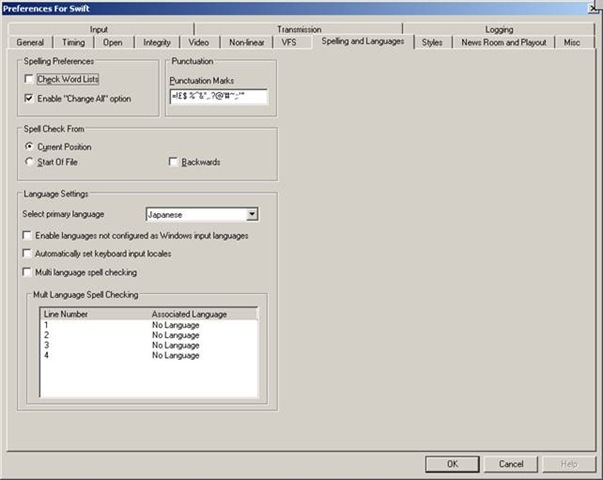Viewport: 603px width, 480px height.
Task: Select the Styles tab
Action: point(432,43)
